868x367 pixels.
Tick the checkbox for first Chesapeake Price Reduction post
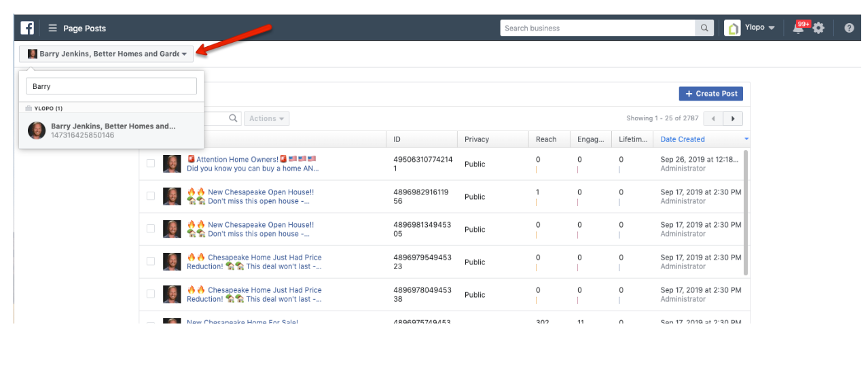pyautogui.click(x=151, y=262)
